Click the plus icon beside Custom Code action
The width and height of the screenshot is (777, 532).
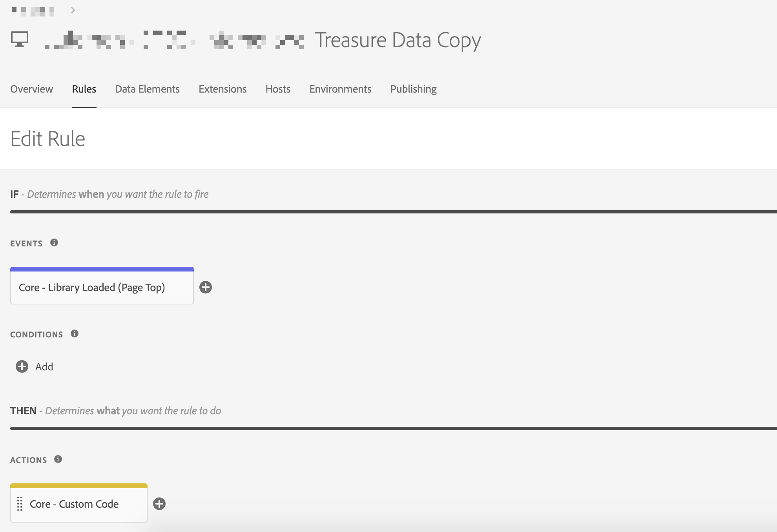[159, 504]
